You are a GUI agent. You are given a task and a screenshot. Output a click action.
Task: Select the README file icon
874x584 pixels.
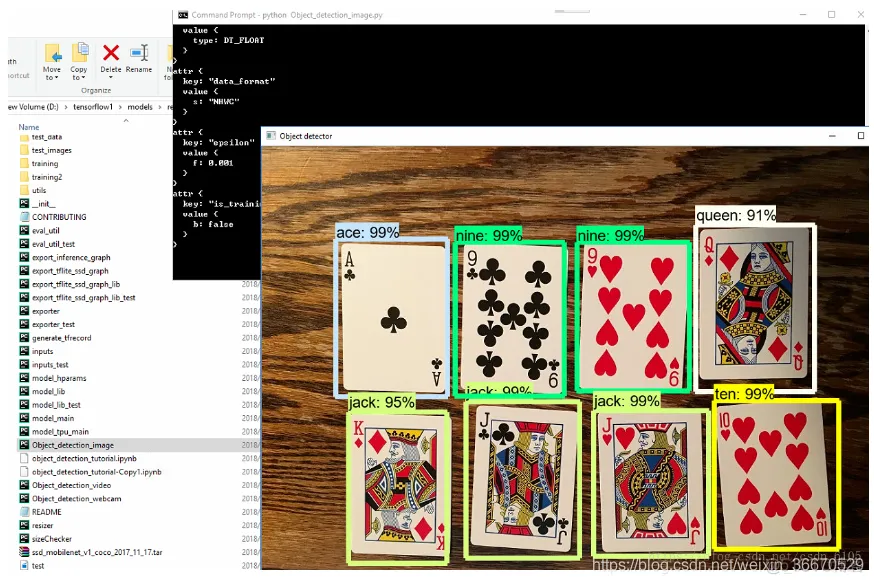(24, 512)
